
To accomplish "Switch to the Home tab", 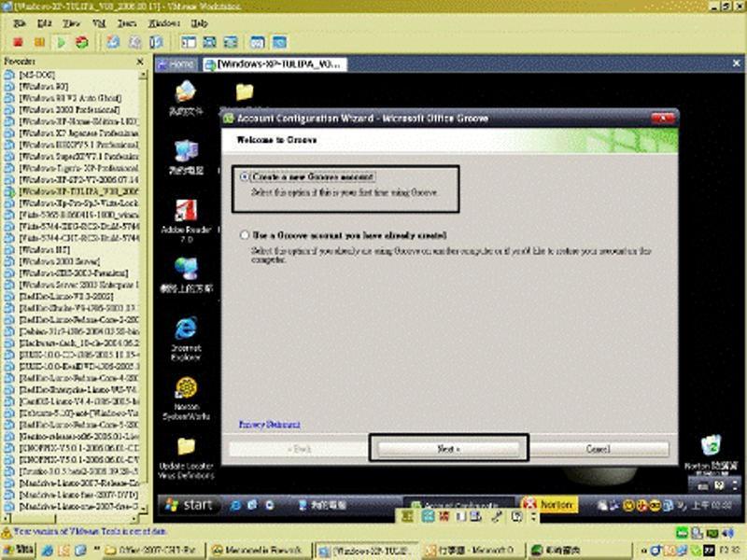I will pos(176,63).
